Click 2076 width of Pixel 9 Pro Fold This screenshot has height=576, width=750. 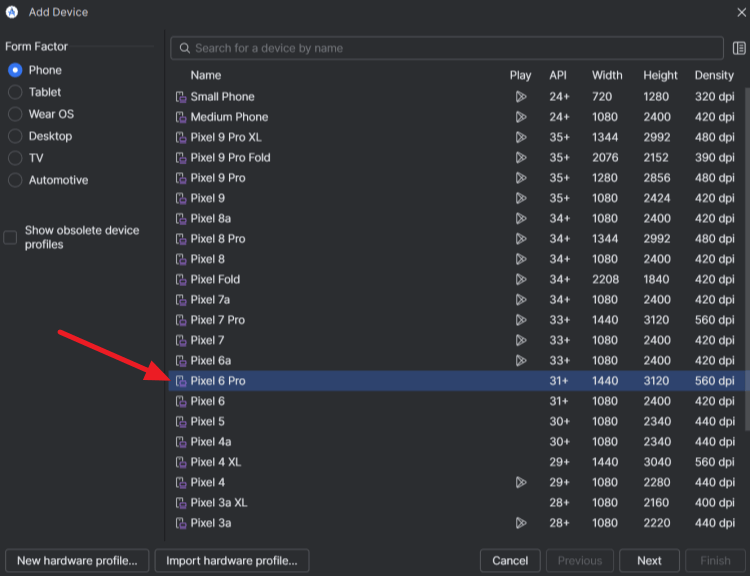coord(605,158)
